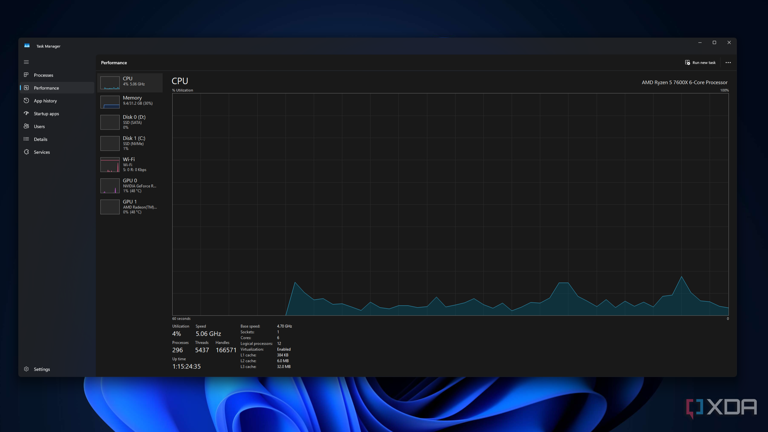The image size is (768, 432).
Task: Open Task Manager Settings
Action: (x=42, y=369)
